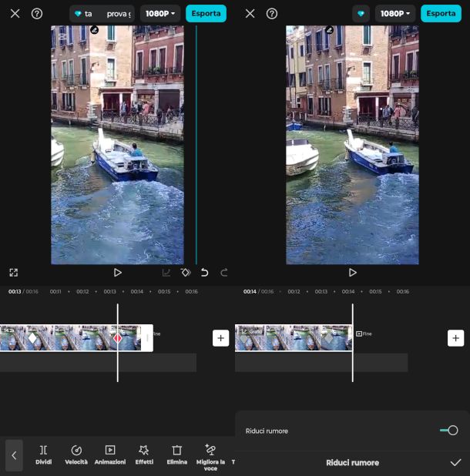Screen dimensions: 470x476
Task: Confirm Riduci rumore with the checkmark
Action: 455,463
